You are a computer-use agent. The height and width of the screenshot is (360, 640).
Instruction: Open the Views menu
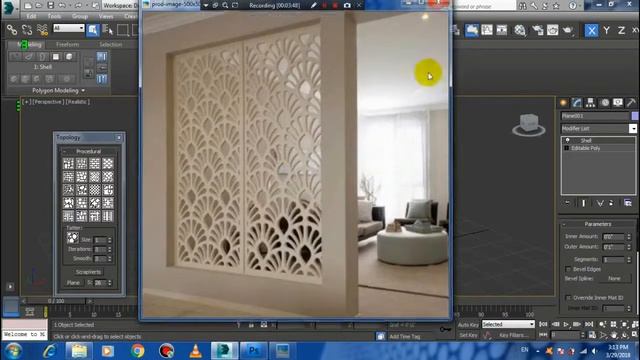click(x=106, y=16)
